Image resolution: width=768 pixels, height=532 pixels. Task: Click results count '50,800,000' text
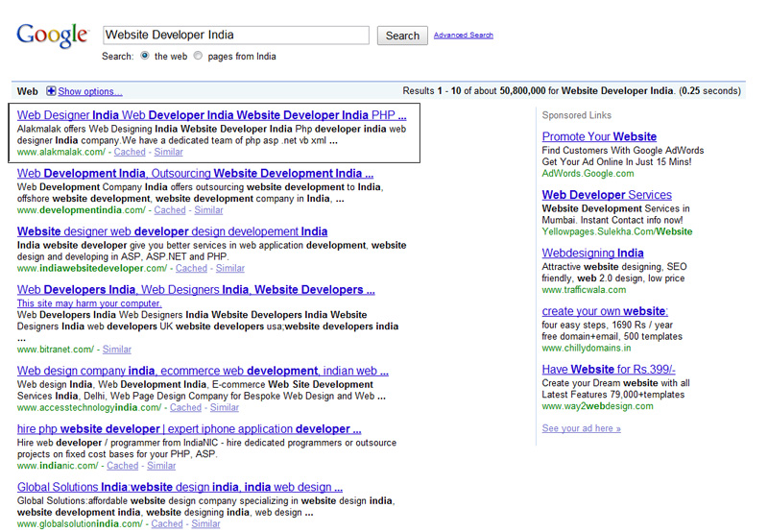tap(522, 91)
